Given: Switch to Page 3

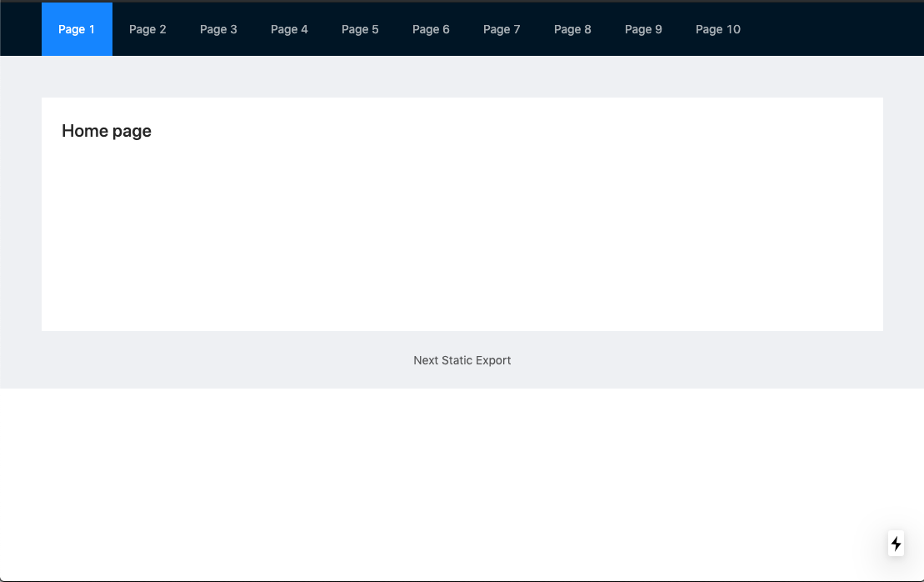Looking at the screenshot, I should coord(218,29).
